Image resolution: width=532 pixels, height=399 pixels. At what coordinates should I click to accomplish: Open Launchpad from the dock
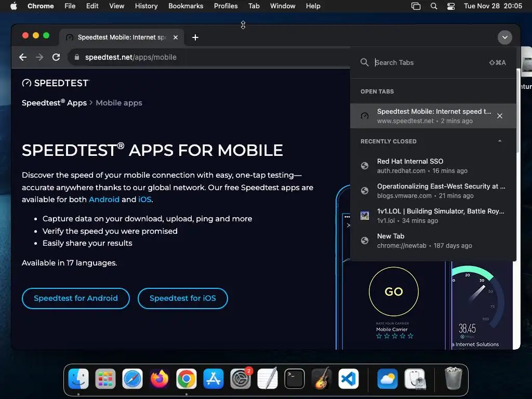pos(105,379)
